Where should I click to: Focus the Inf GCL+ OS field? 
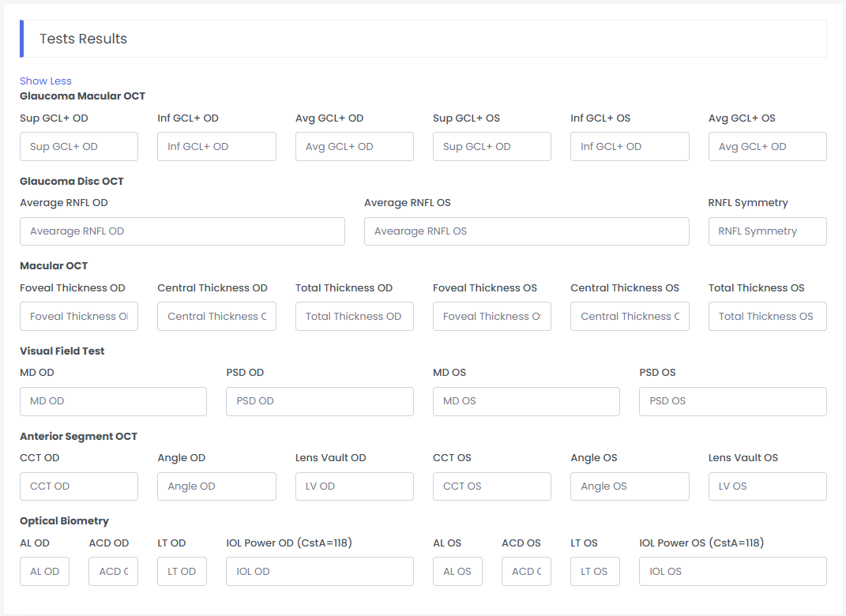click(630, 147)
